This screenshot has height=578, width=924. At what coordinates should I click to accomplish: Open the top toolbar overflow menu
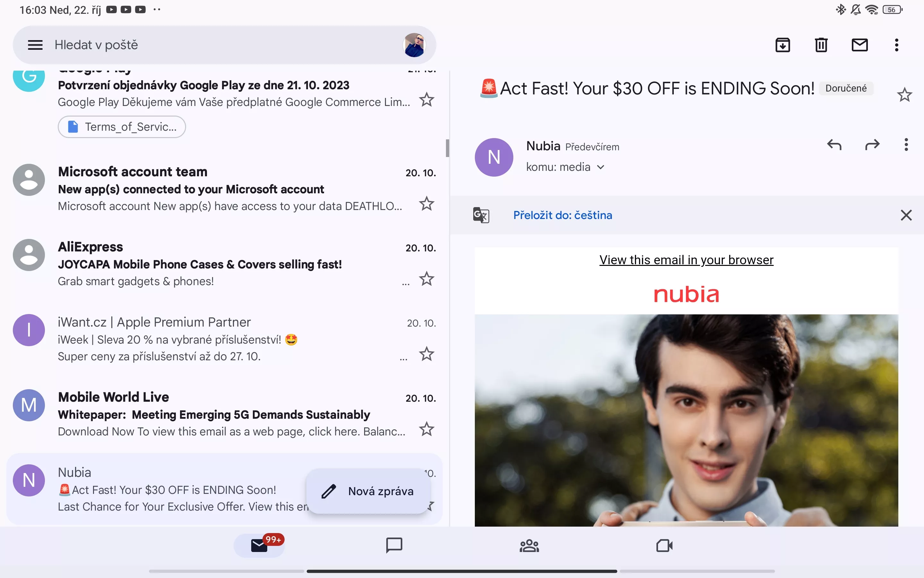(x=896, y=45)
